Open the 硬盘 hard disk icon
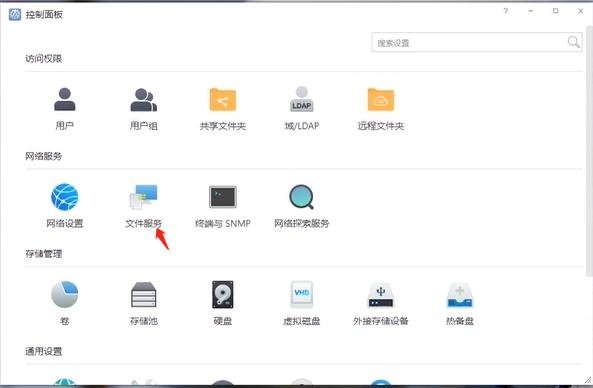 coord(223,294)
